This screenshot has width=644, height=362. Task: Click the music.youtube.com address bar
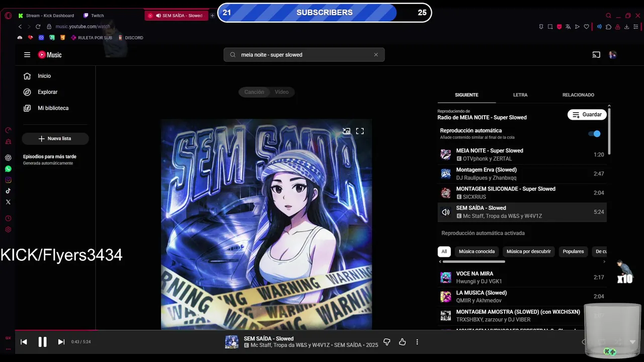(x=83, y=27)
